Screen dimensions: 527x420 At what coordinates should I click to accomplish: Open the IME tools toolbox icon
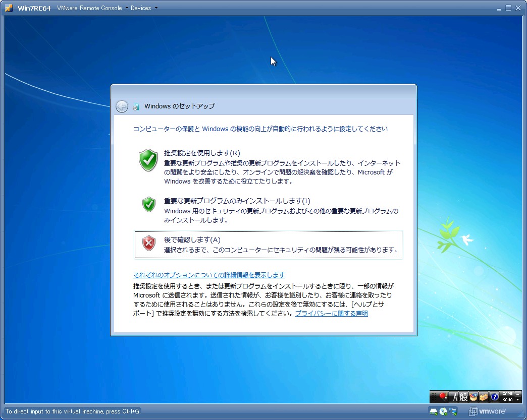coord(483,397)
